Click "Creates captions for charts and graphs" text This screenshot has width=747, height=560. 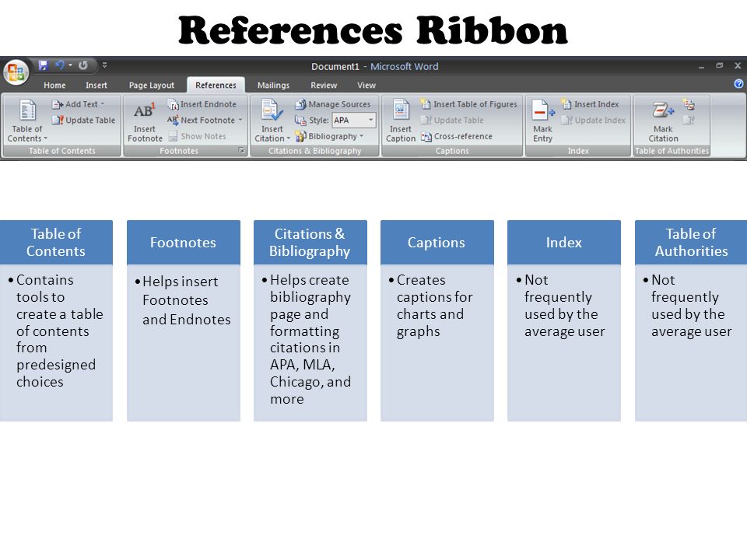[434, 305]
